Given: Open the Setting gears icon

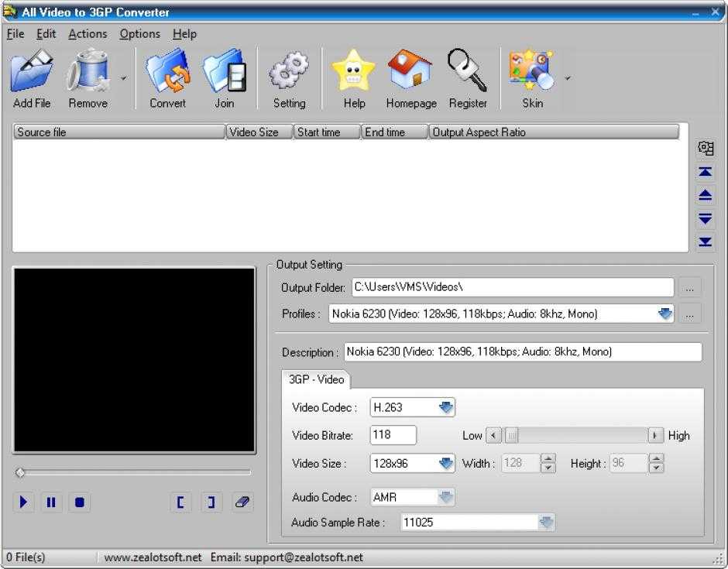Looking at the screenshot, I should pos(289,72).
